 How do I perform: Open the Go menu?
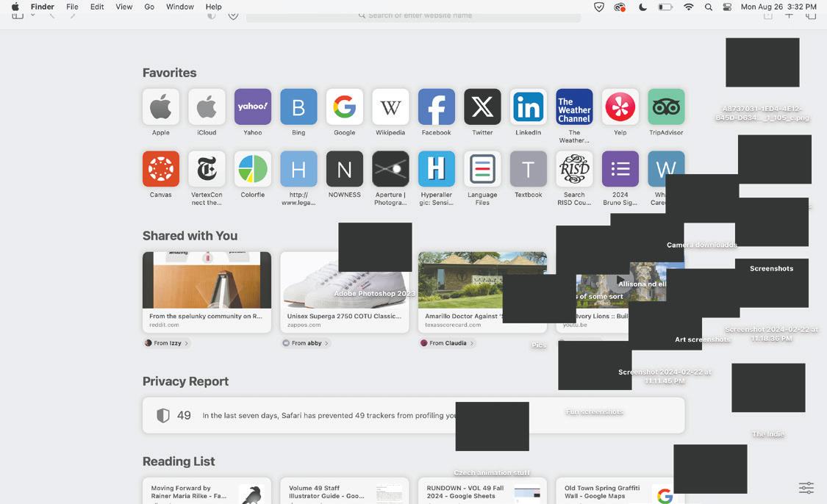(149, 7)
